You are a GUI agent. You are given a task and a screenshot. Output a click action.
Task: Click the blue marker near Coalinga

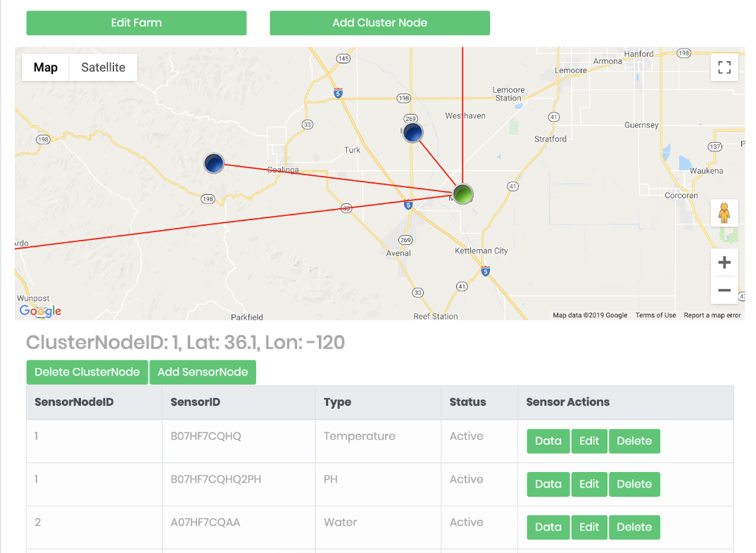pyautogui.click(x=213, y=163)
